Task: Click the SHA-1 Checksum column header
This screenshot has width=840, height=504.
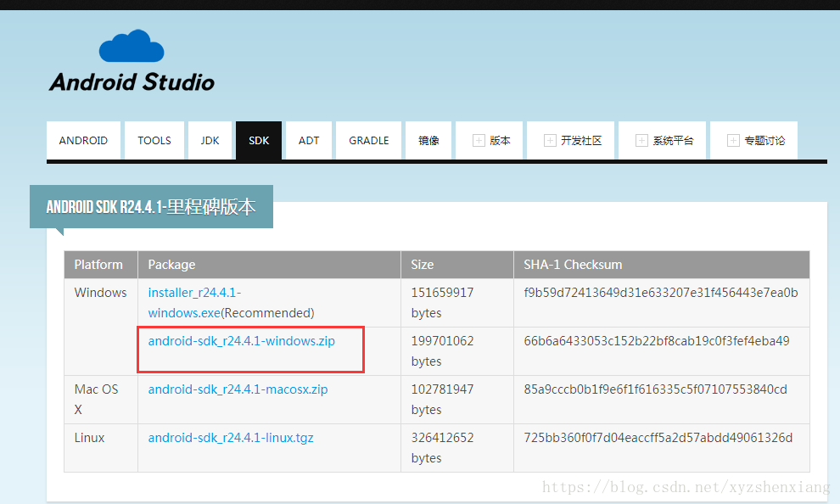Action: pos(662,265)
